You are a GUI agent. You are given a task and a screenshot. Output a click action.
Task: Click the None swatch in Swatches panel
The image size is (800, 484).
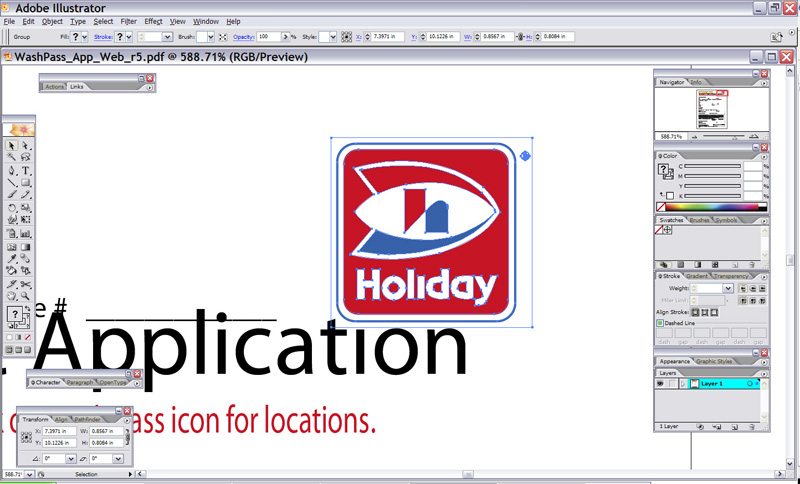point(659,230)
